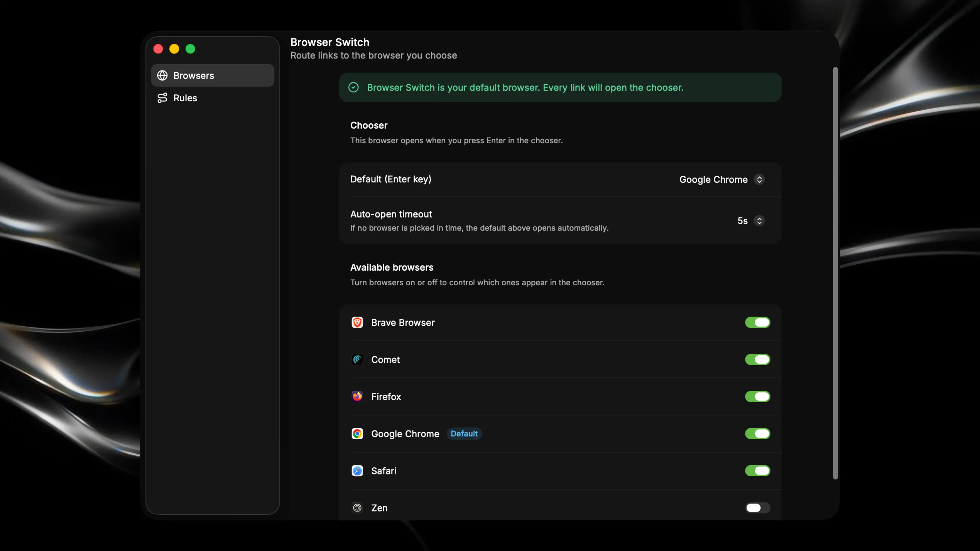980x551 pixels.
Task: Click the "Route links to the browser you choose" subtitle
Action: [x=374, y=55]
